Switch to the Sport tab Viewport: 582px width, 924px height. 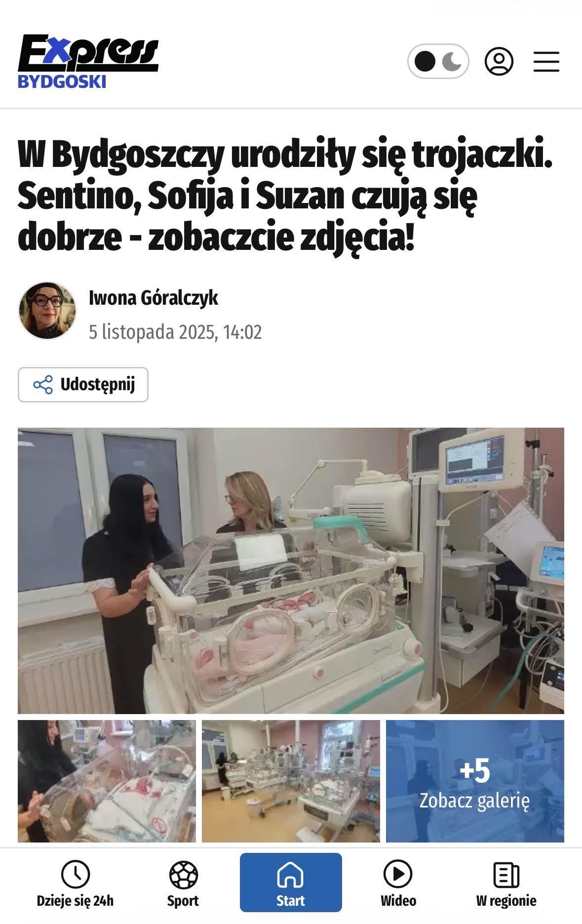(183, 885)
